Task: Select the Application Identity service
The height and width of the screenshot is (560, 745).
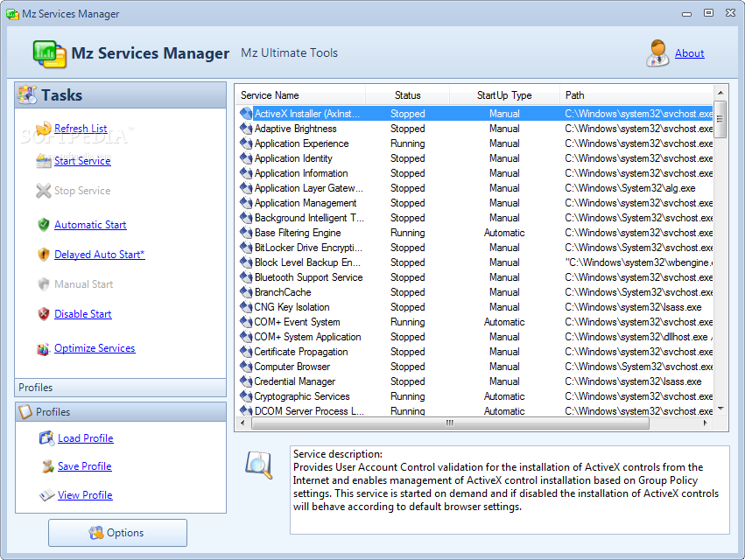Action: (475, 158)
